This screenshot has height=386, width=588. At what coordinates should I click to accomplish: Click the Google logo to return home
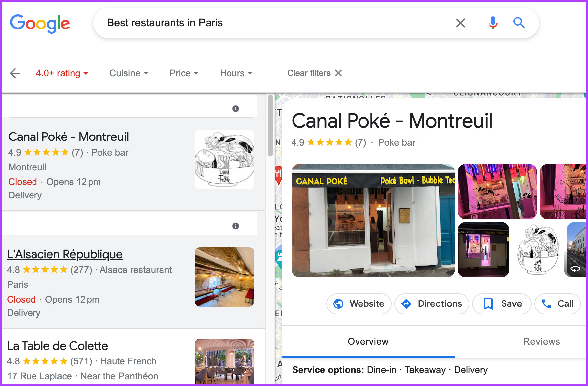[40, 23]
